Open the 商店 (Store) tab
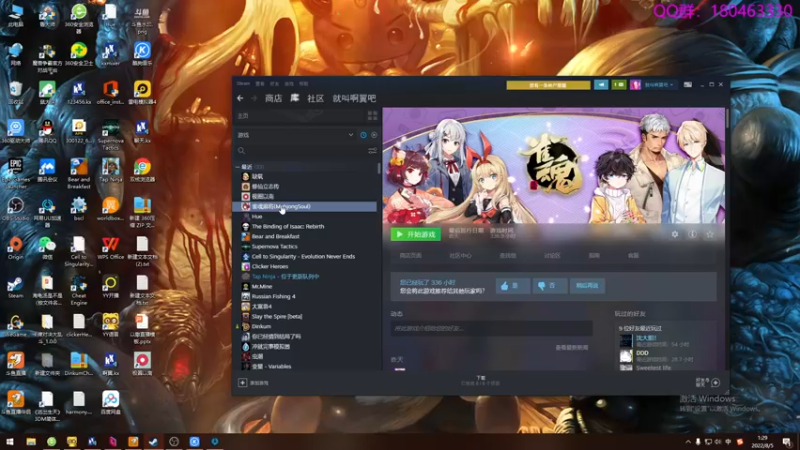This screenshot has width=800, height=450. 273,98
